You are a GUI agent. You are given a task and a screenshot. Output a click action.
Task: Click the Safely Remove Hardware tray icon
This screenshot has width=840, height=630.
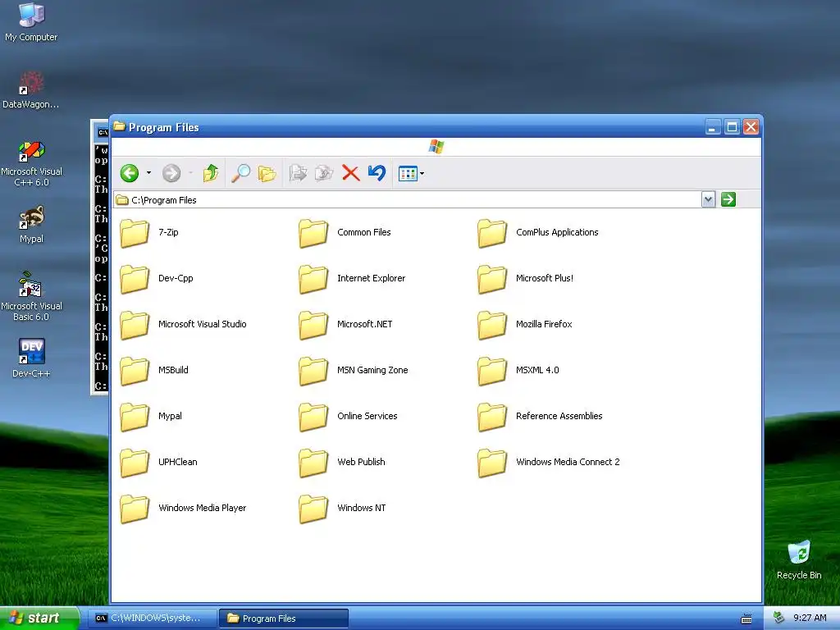point(779,618)
